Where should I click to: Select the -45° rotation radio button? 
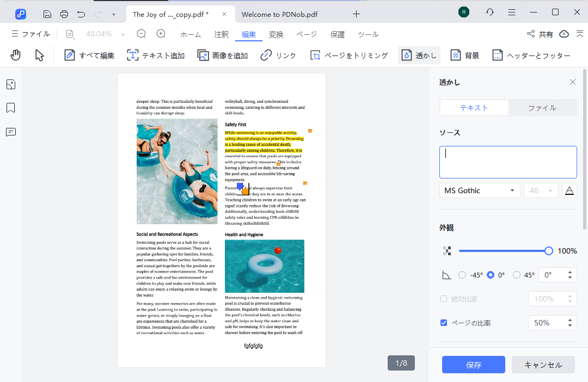[x=462, y=275]
